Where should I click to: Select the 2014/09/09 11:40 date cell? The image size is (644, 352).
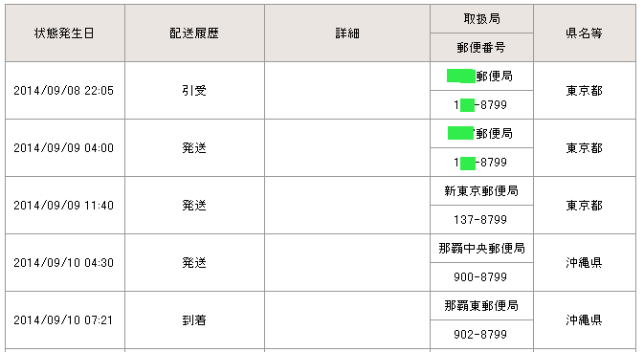click(x=65, y=206)
